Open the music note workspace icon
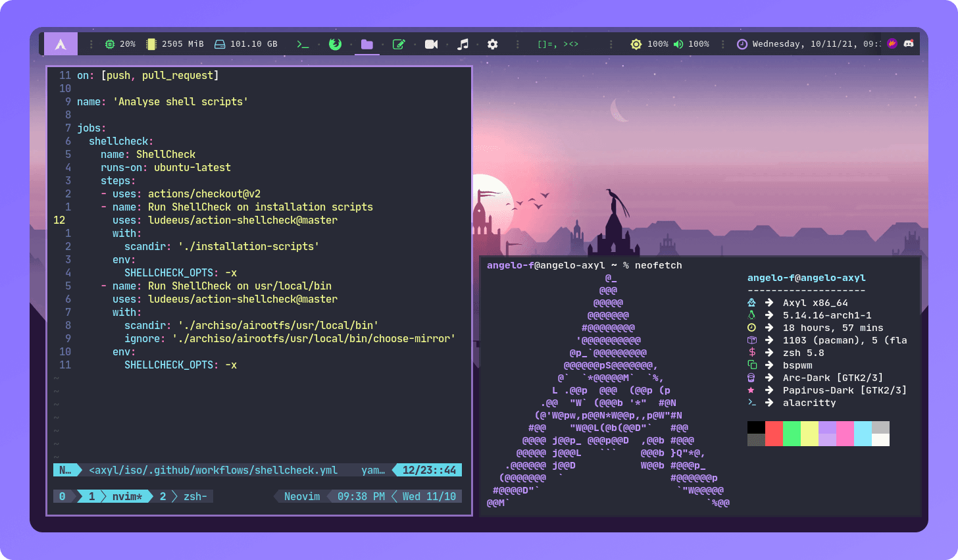The image size is (958, 560). tap(463, 44)
